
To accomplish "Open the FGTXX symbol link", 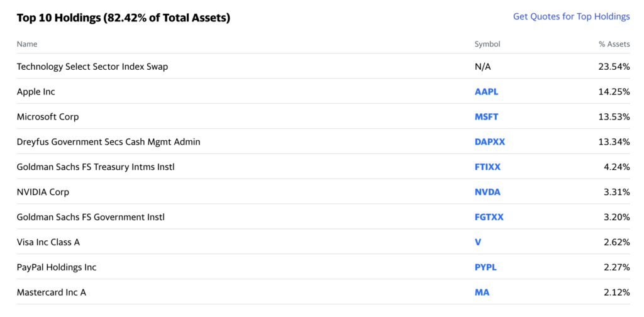I will click(x=489, y=217).
